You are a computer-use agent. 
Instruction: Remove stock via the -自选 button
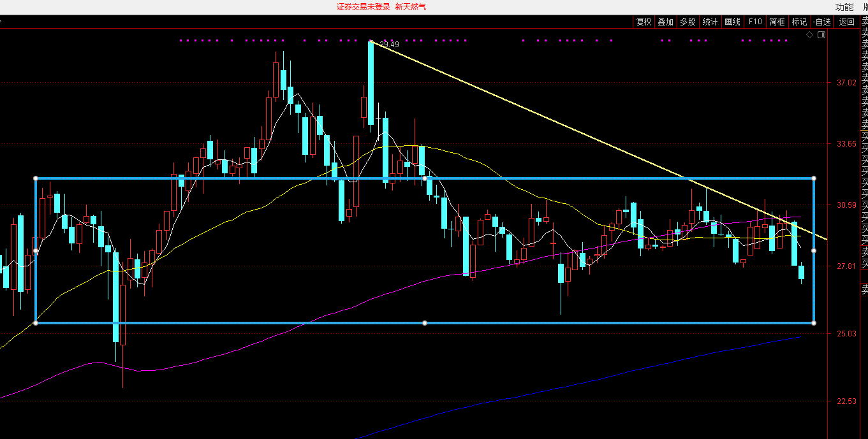(822, 22)
